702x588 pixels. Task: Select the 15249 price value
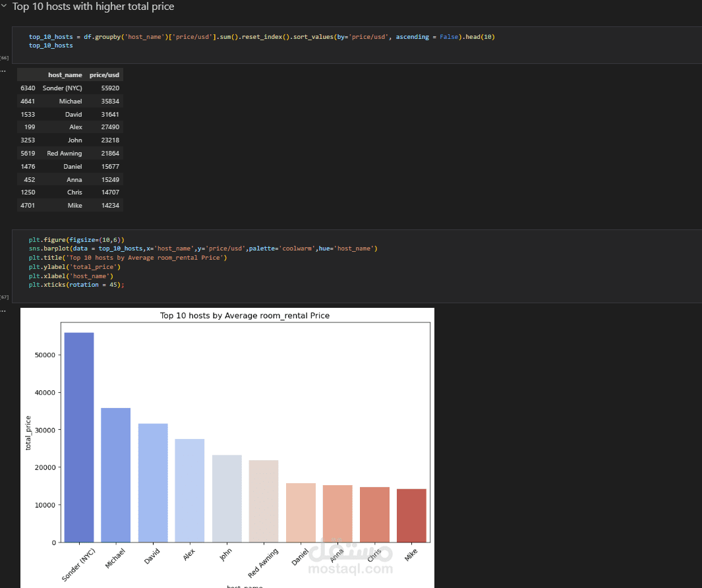pyautogui.click(x=110, y=179)
